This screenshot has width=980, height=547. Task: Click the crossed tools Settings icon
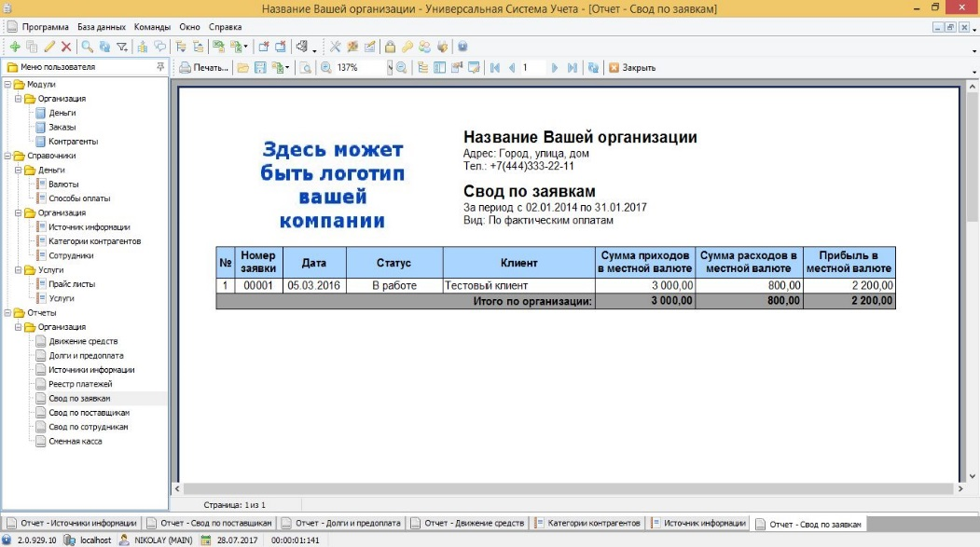pos(336,47)
